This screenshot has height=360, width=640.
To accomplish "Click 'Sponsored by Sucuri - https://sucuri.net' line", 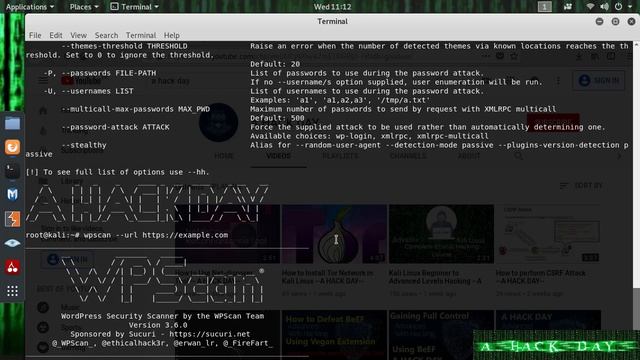I will pos(160,334).
